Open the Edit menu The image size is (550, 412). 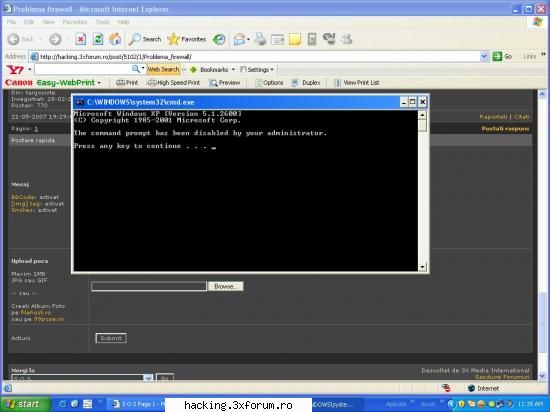(x=29, y=22)
